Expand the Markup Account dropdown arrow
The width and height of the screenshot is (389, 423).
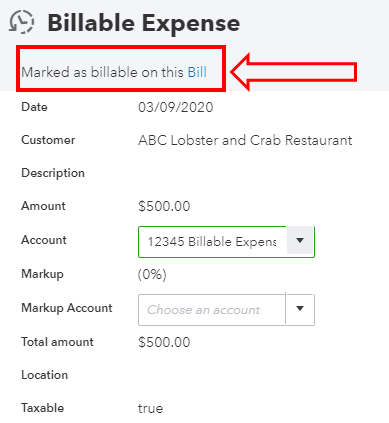point(300,309)
